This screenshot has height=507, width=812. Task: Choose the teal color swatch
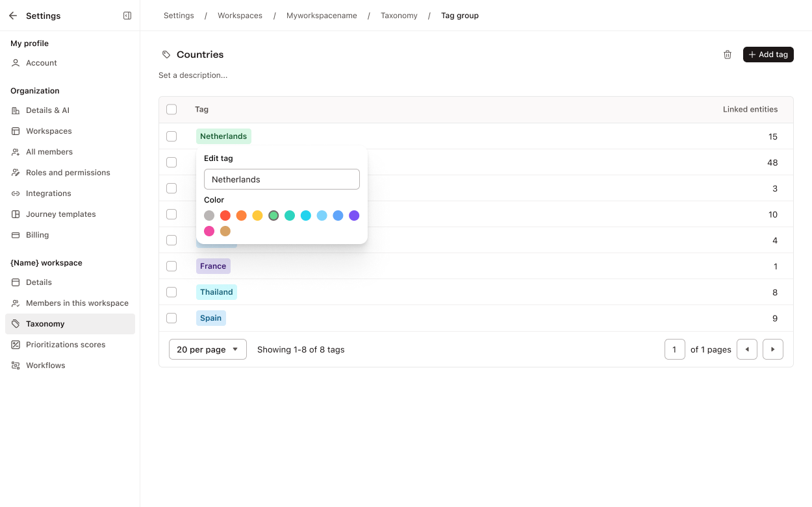point(290,216)
